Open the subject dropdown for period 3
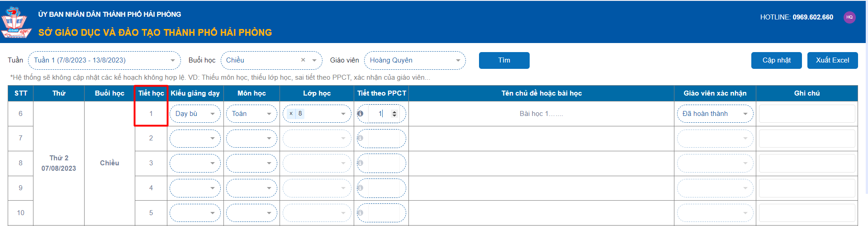This screenshot has height=226, width=868. point(251,163)
